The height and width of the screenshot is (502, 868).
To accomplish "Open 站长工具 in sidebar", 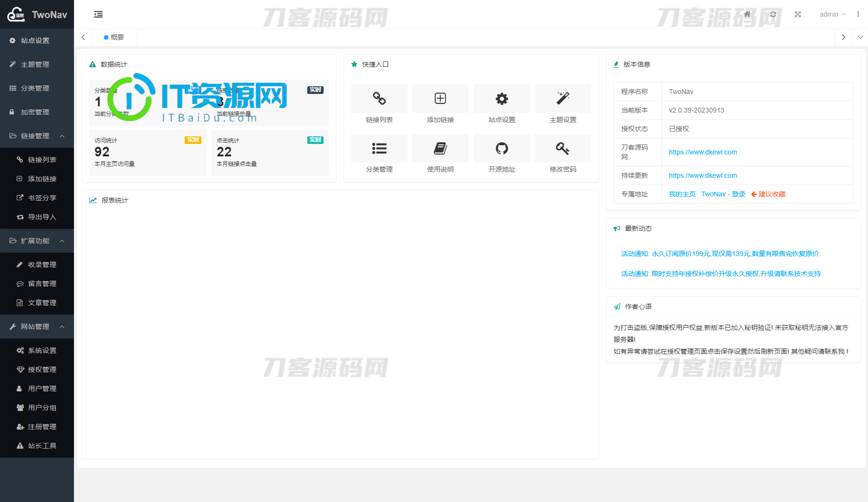I will point(37,446).
